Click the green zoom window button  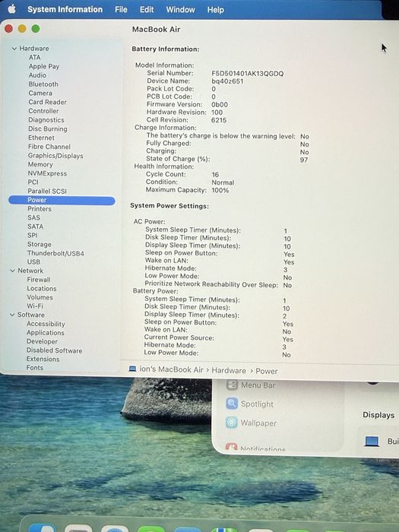(x=36, y=29)
